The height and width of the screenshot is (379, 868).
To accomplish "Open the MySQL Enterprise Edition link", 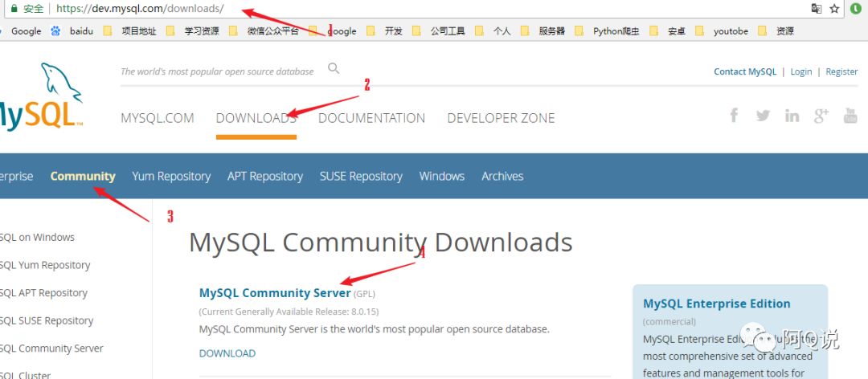I will pos(716,304).
